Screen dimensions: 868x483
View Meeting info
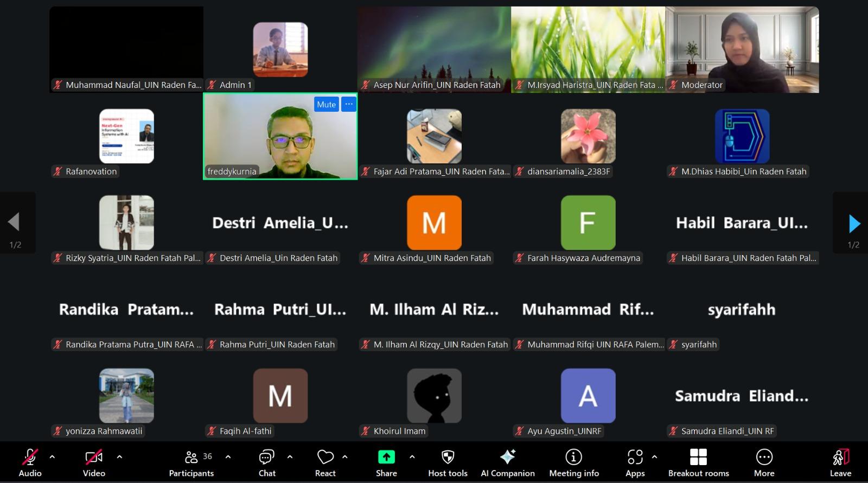[573, 462]
